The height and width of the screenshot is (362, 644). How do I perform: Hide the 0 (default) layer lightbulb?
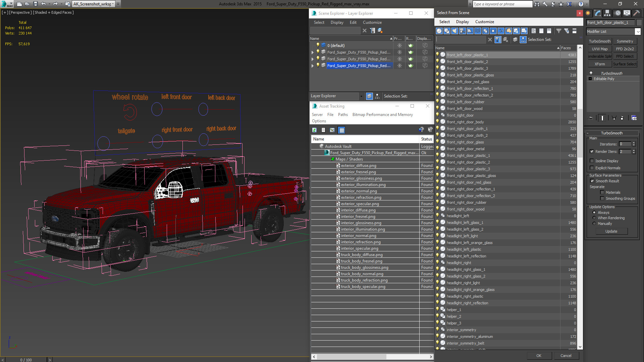318,45
